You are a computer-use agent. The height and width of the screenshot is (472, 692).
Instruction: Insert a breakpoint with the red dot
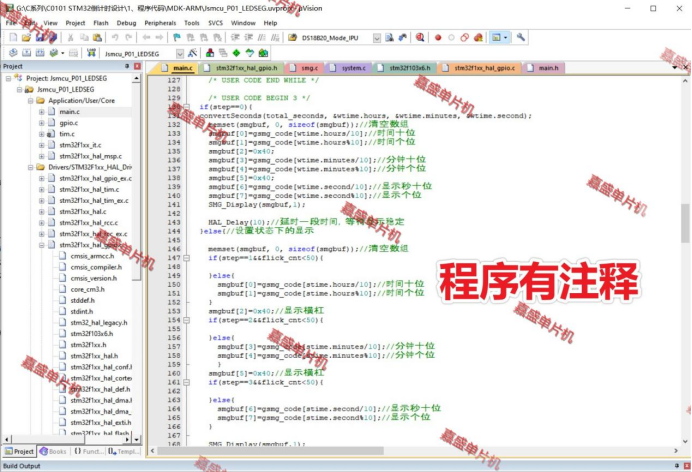(x=438, y=38)
